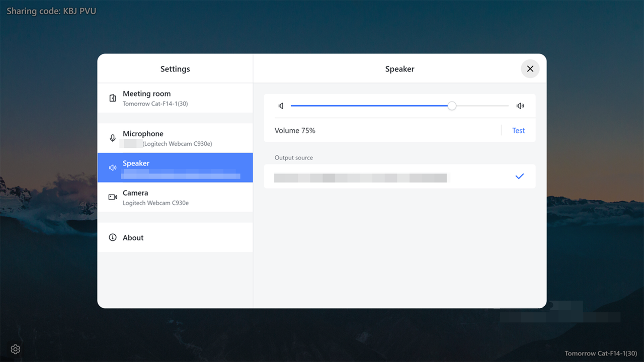The image size is (644, 362).
Task: Open the settings gear at bottom-left
Action: click(16, 349)
